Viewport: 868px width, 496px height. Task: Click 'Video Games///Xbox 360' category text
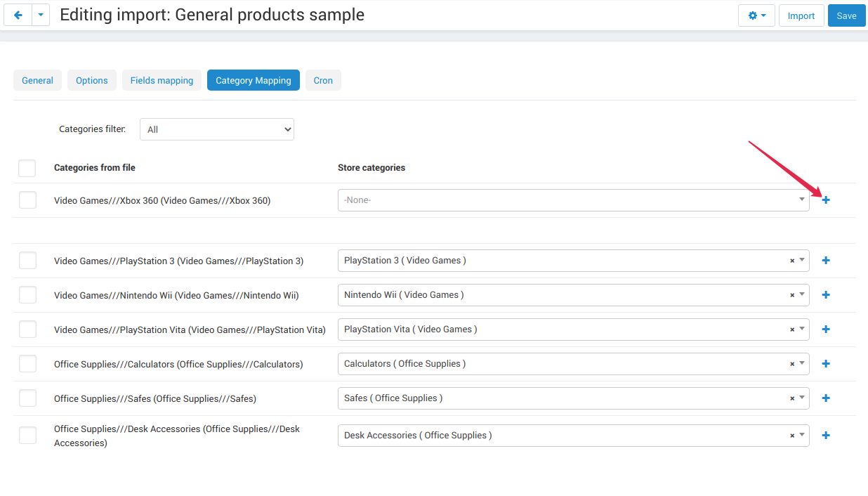(162, 201)
